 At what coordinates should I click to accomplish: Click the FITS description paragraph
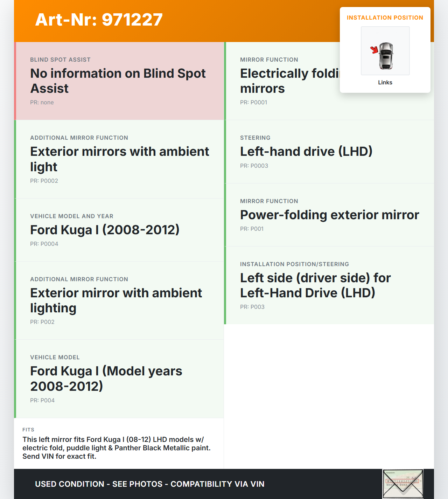tap(117, 448)
